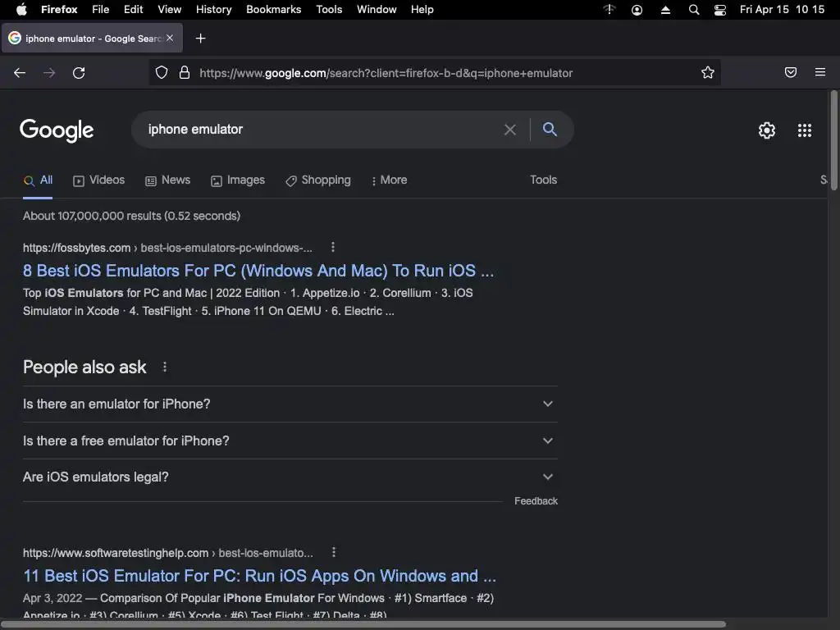Go back to previous page

(x=20, y=73)
